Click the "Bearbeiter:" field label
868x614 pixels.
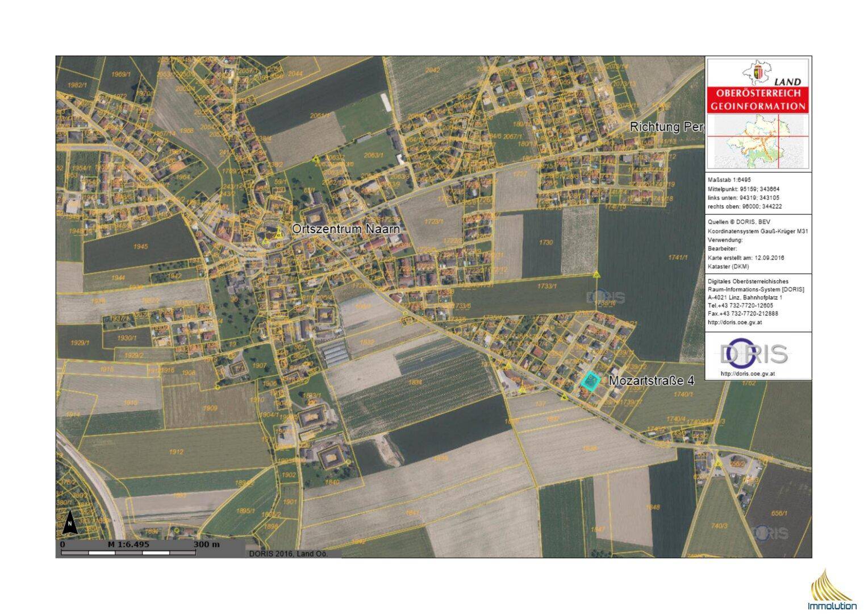click(x=722, y=248)
